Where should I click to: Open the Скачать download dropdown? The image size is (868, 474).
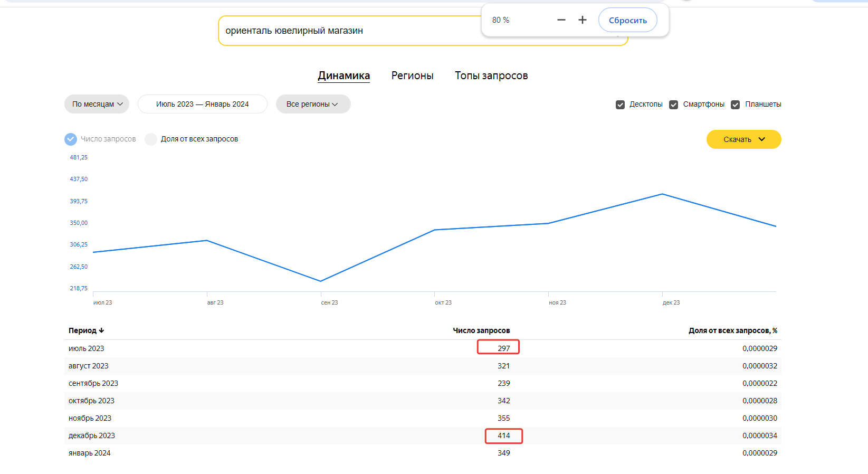click(743, 139)
